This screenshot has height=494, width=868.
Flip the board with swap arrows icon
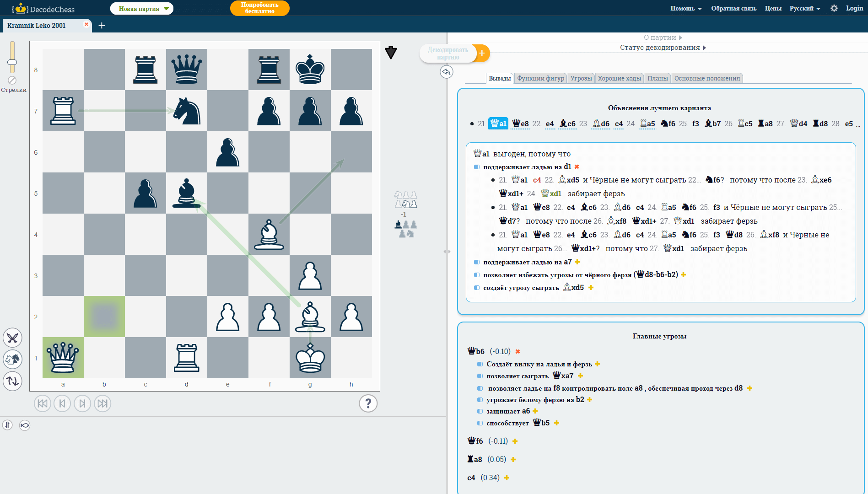click(13, 381)
